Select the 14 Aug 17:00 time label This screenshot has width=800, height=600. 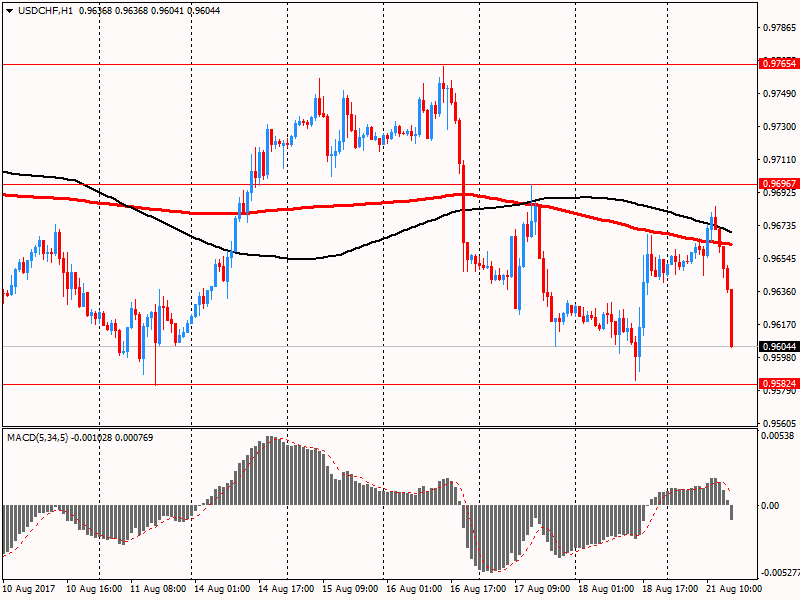[x=286, y=589]
